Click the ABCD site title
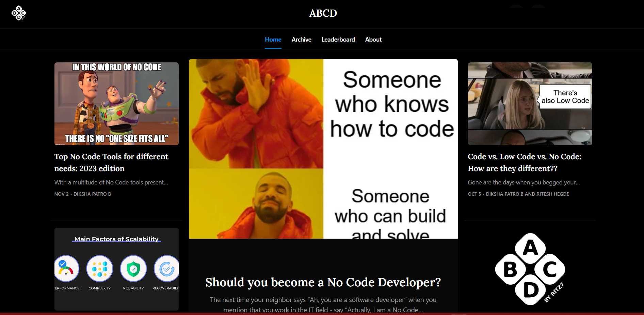The width and height of the screenshot is (644, 315). [323, 13]
